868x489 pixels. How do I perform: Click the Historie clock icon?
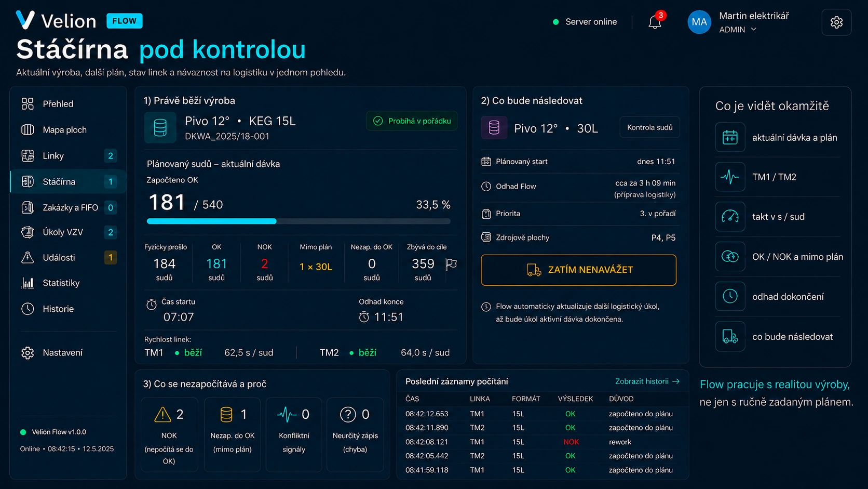[28, 309]
